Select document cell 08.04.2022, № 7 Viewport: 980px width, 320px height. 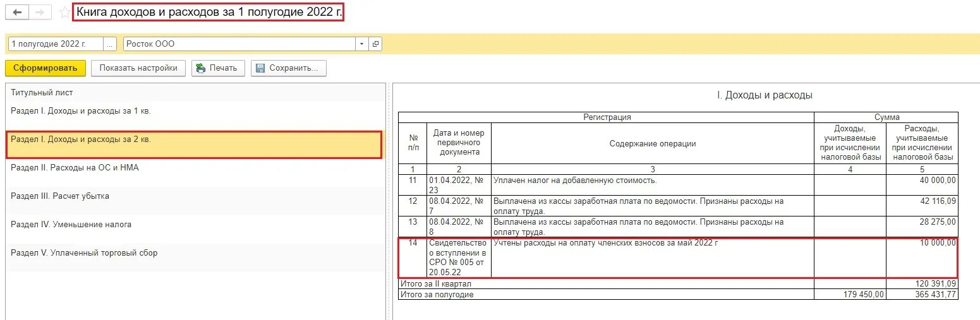coord(459,206)
